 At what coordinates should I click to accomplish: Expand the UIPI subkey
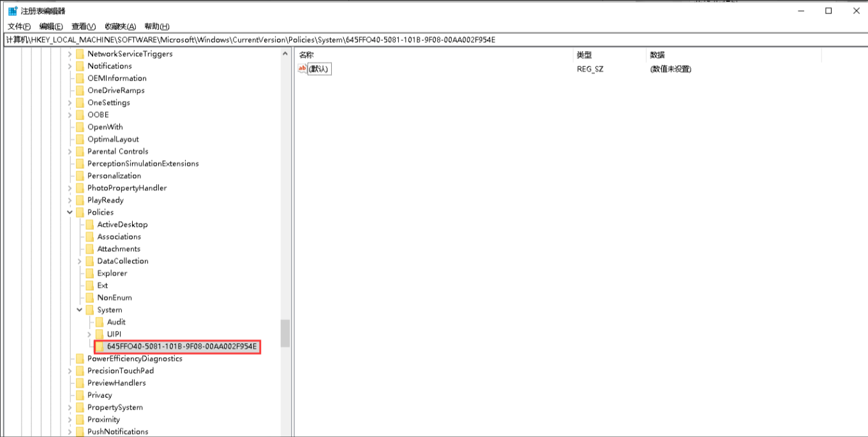[x=89, y=334]
